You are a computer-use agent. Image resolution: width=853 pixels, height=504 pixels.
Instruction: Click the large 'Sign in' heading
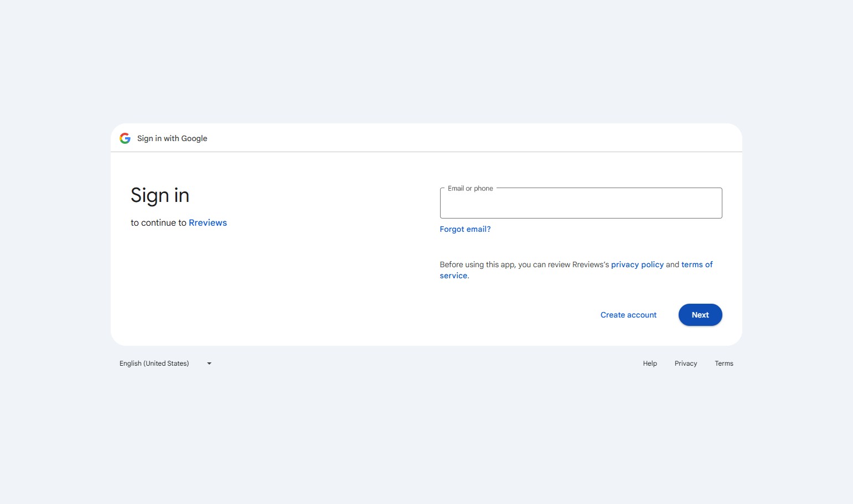click(x=160, y=195)
